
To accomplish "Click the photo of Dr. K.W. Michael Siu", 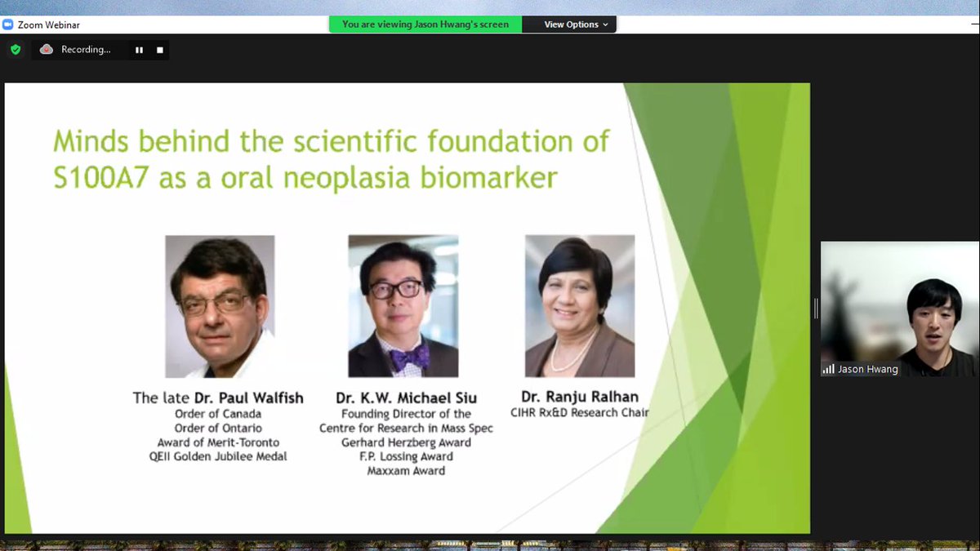I will [403, 306].
